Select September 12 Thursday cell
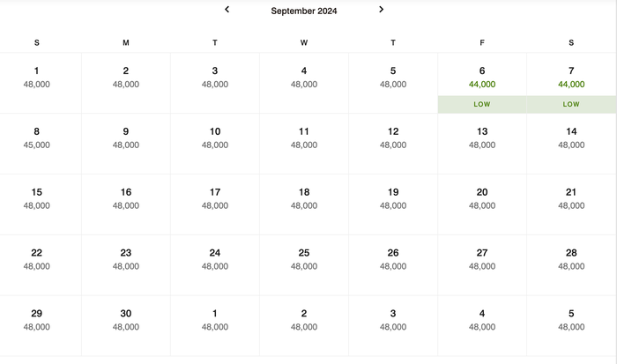 tap(393, 144)
